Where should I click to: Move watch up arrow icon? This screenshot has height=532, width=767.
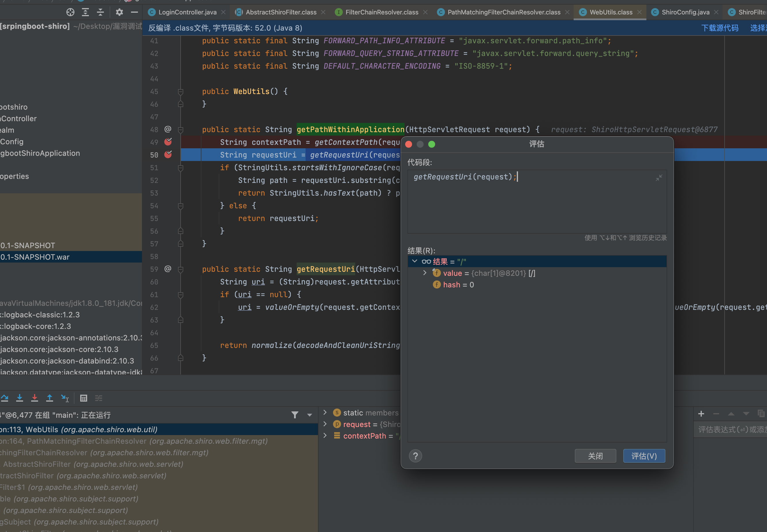(x=731, y=414)
